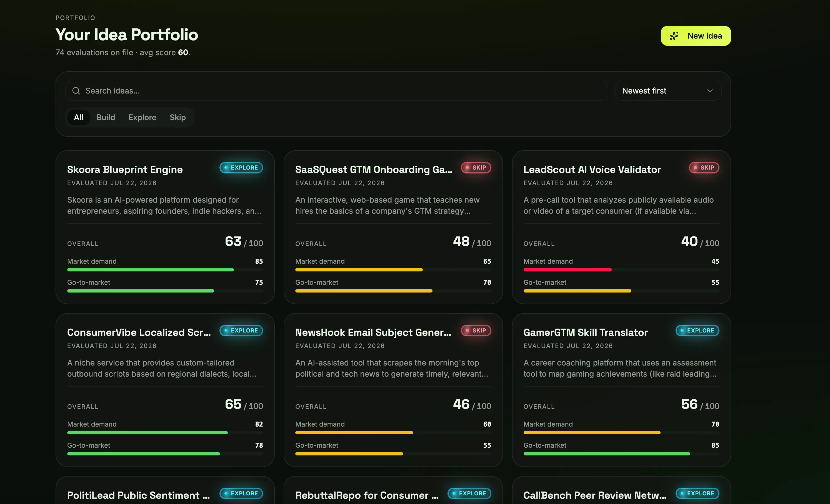Click the EXPLORE badge on CallBench card
Image resolution: width=830 pixels, height=504 pixels.
(x=697, y=493)
